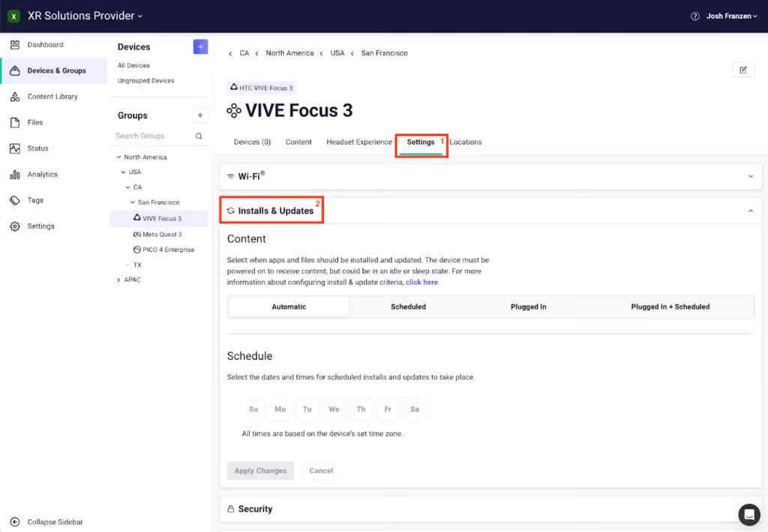Select the Scheduled install option
Image resolution: width=768 pixels, height=532 pixels.
click(x=409, y=307)
